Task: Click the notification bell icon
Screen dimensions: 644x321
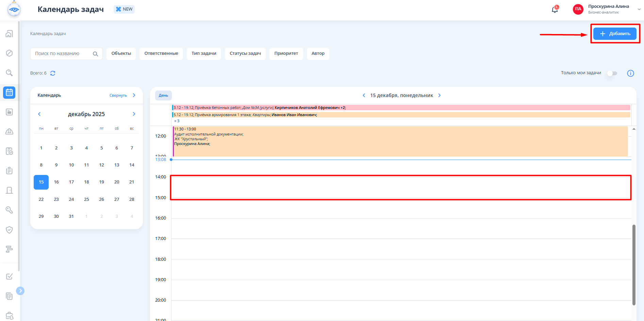Action: pyautogui.click(x=555, y=10)
